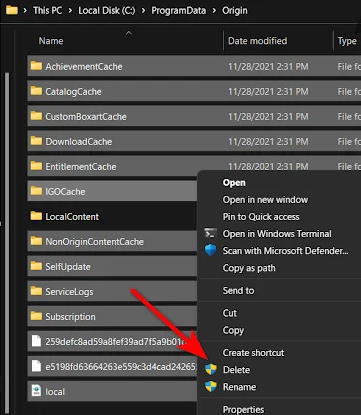361x415 pixels.
Task: Click the CatalogCache folder icon
Action: click(36, 91)
